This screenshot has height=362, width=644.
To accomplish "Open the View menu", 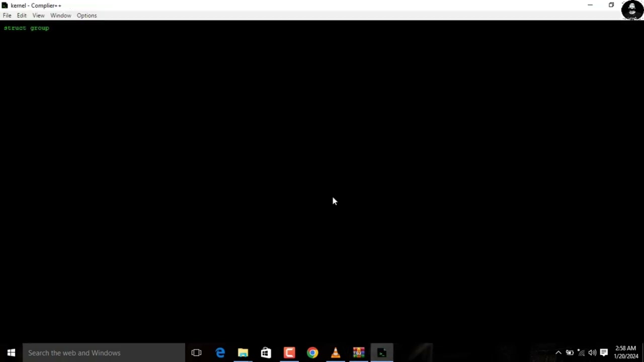I will click(38, 16).
